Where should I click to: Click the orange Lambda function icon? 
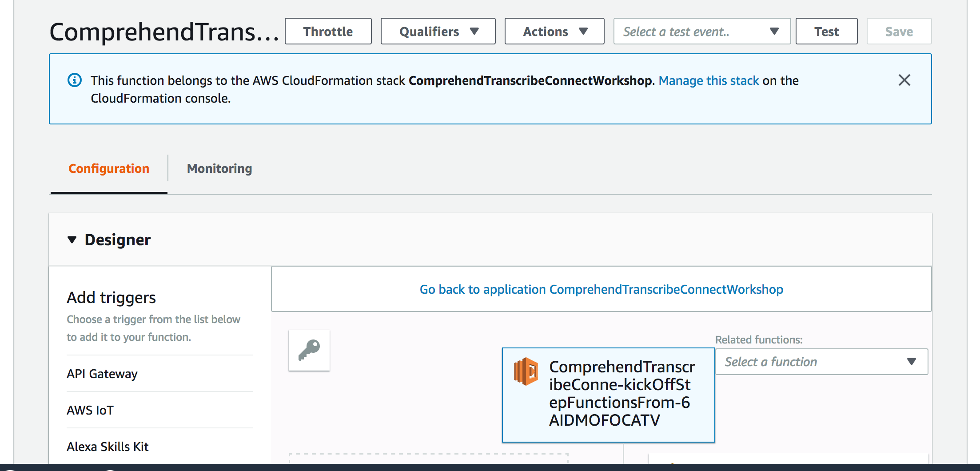pyautogui.click(x=526, y=371)
